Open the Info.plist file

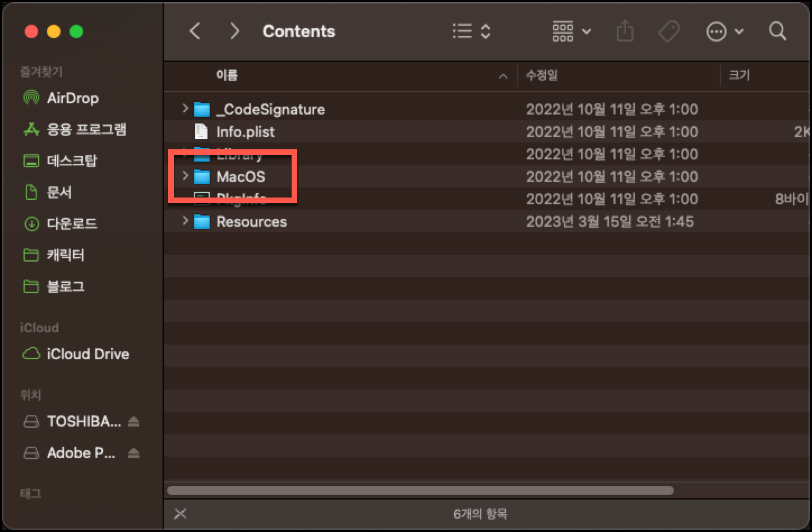(246, 131)
